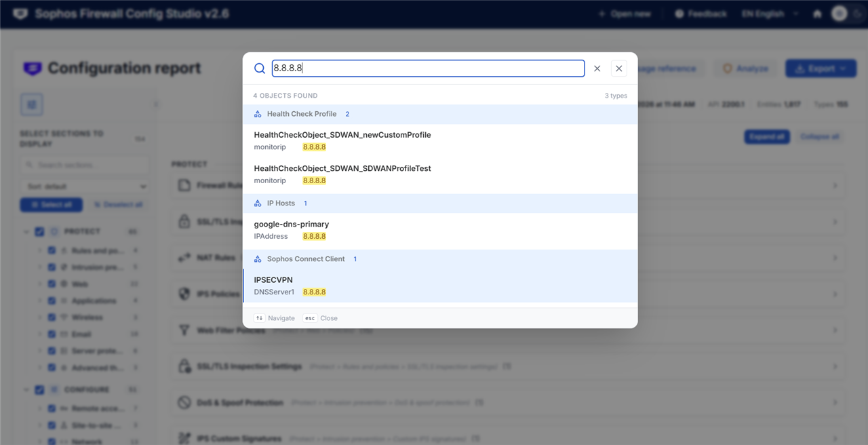
Task: Toggle the Wireless checkbox
Action: [52, 317]
